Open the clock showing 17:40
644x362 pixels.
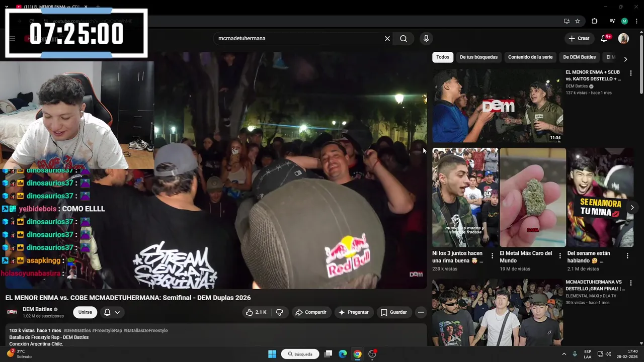pyautogui.click(x=628, y=354)
